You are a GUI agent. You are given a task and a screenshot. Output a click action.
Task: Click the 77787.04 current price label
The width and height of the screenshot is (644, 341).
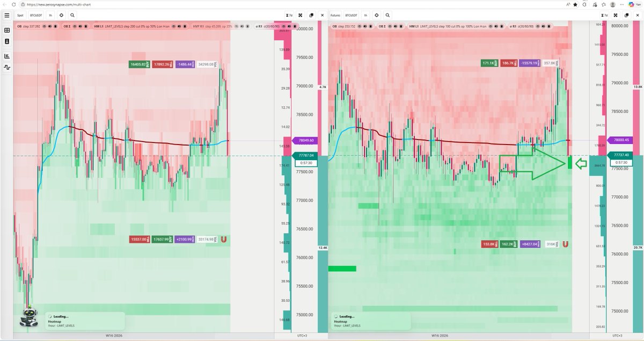point(304,156)
